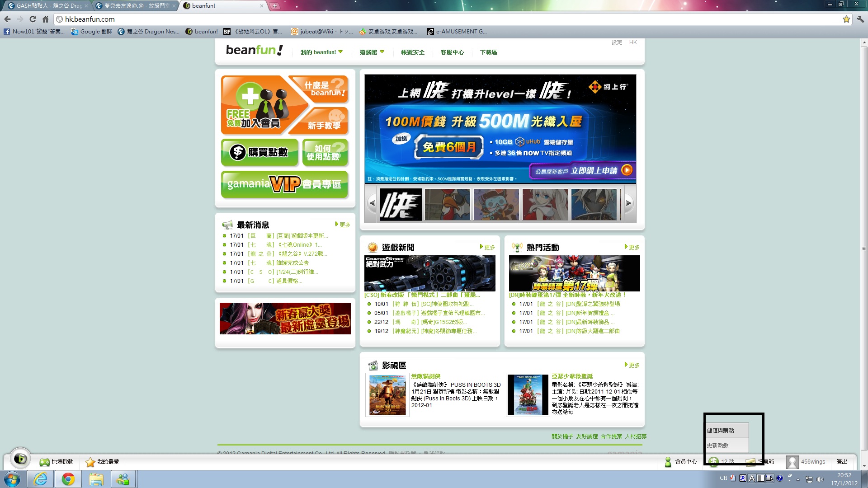The image size is (868, 488).
Task: Select 更新點數 from popup menu
Action: (x=718, y=446)
